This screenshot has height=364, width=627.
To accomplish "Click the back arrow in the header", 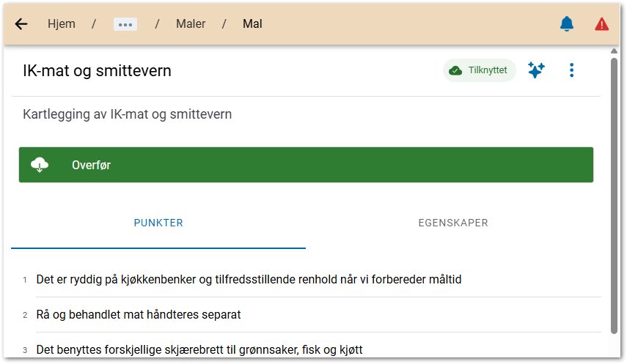I will coord(21,24).
